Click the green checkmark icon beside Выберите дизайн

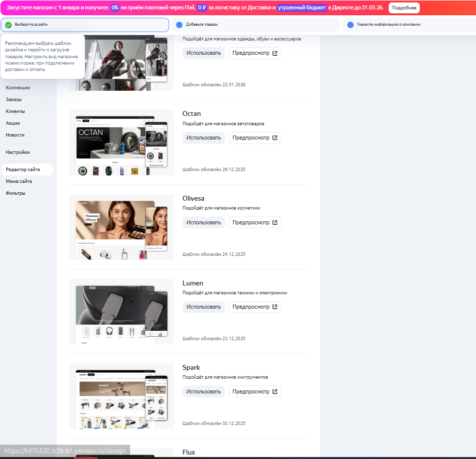pyautogui.click(x=8, y=25)
